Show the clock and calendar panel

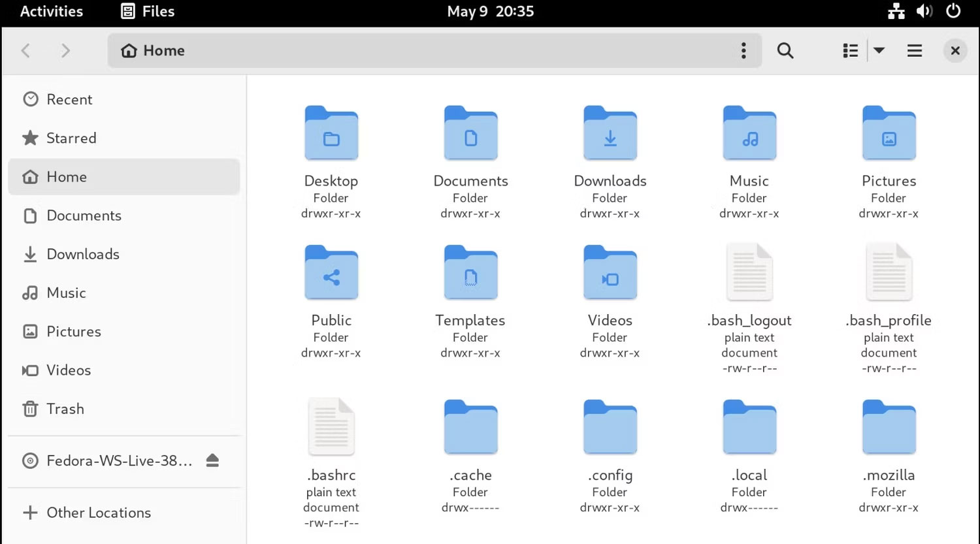[x=490, y=11]
